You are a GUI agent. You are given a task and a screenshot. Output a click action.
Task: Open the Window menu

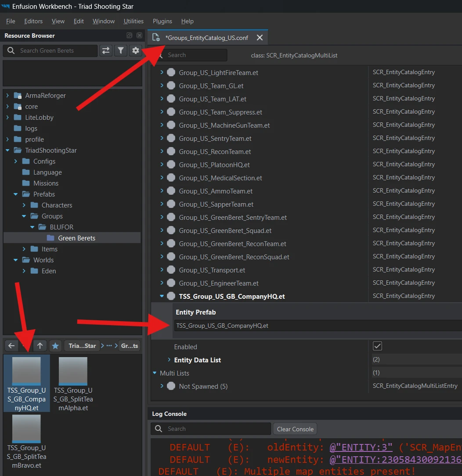pyautogui.click(x=104, y=21)
